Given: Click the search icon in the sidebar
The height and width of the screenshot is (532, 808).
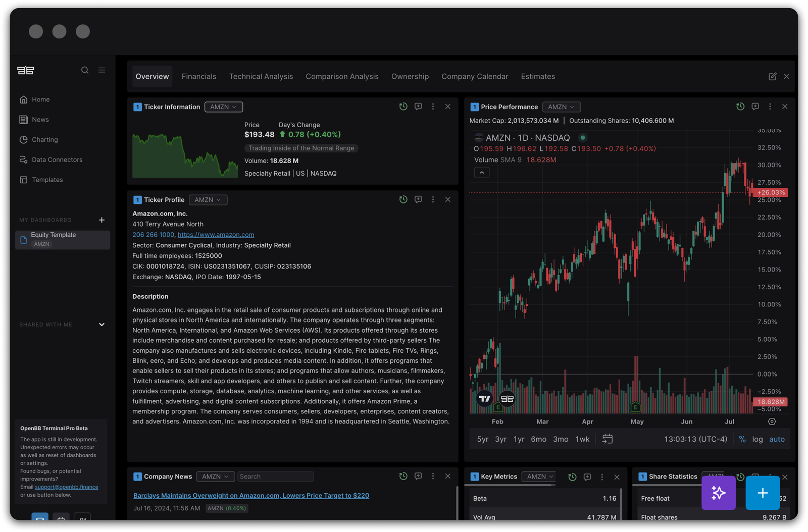Looking at the screenshot, I should 85,70.
